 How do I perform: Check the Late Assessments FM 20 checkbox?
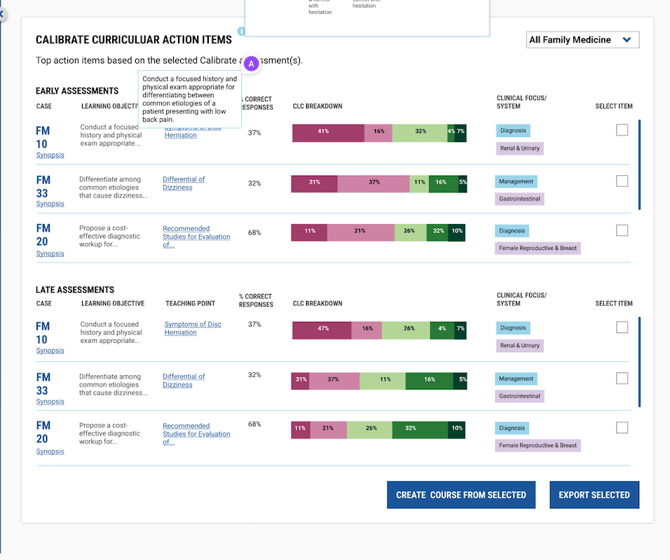622,427
